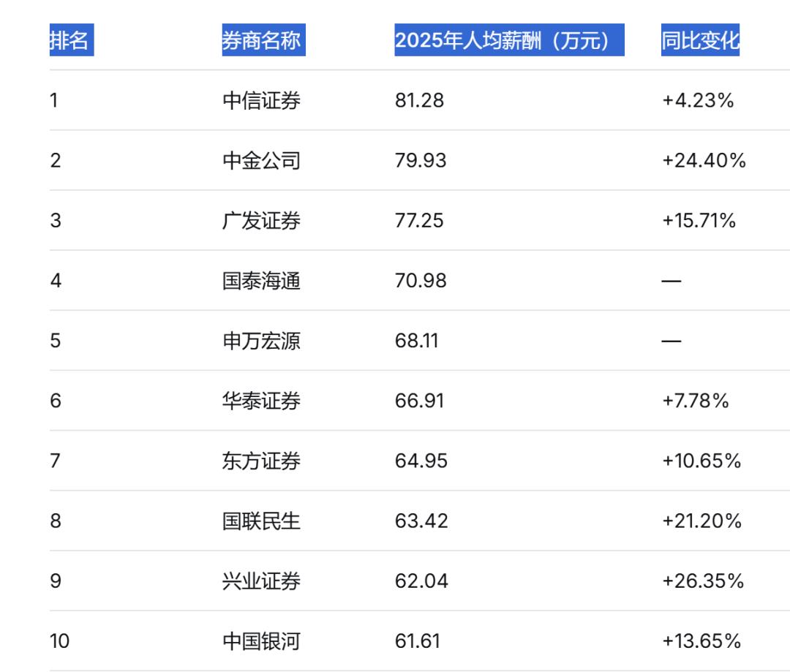790x672 pixels.
Task: Click the 广发证券 name cell
Action: (x=261, y=220)
